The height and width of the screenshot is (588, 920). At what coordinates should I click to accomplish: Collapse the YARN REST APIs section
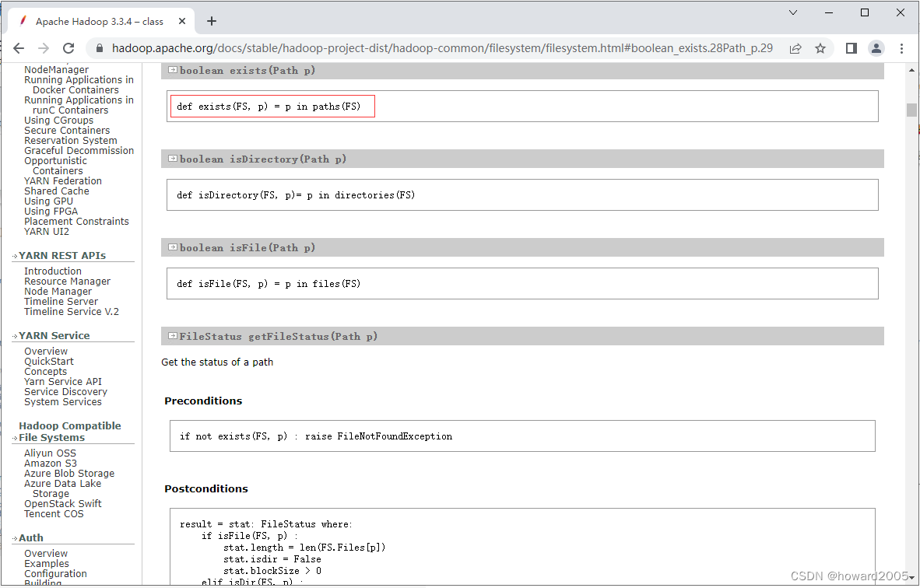point(15,256)
